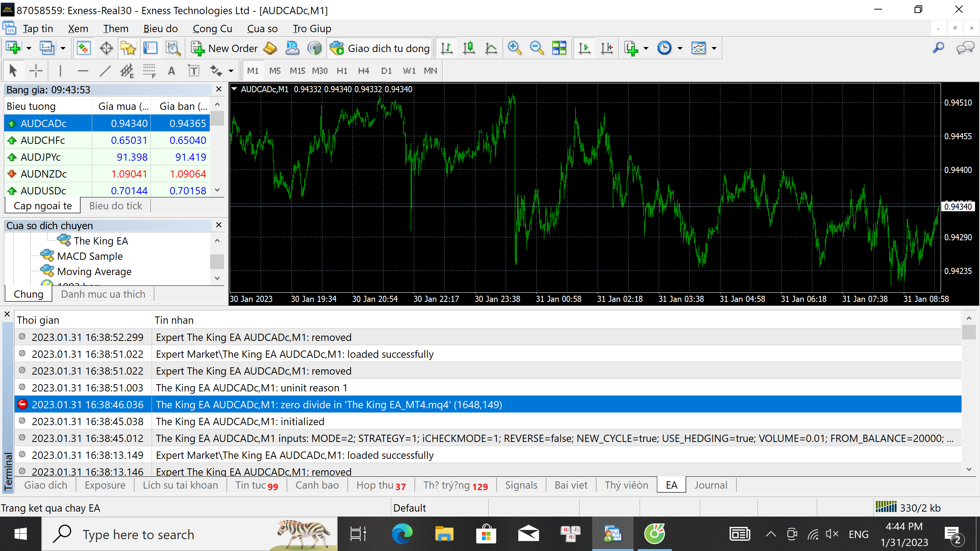Viewport: 980px width, 551px height.
Task: Open the Bieu do menu
Action: tap(160, 29)
